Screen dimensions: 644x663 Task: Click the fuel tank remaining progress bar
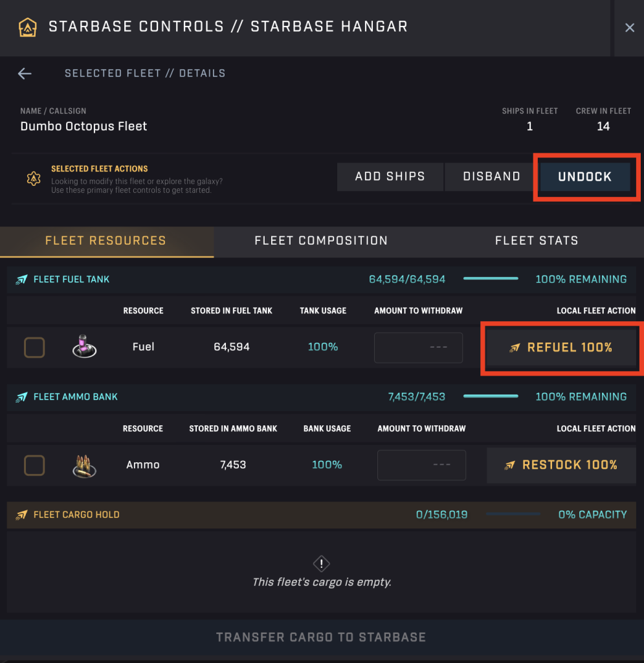click(491, 279)
